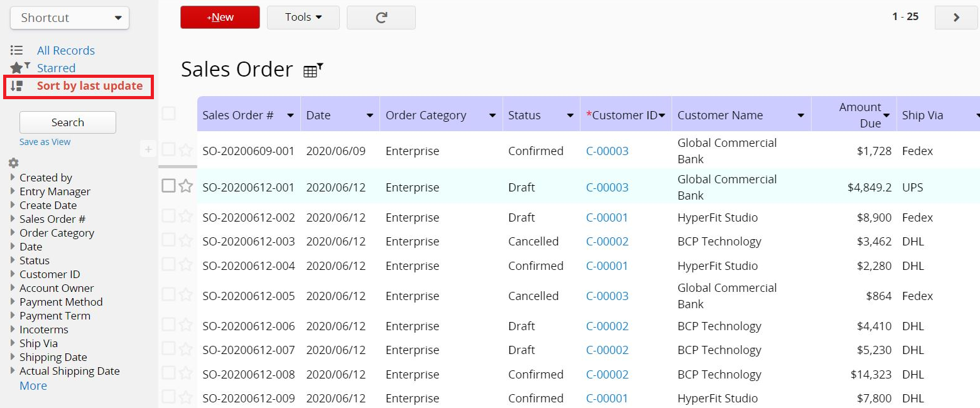Click the 1 - 25 page range indicator
Viewport: 980px width, 408px height.
point(905,17)
